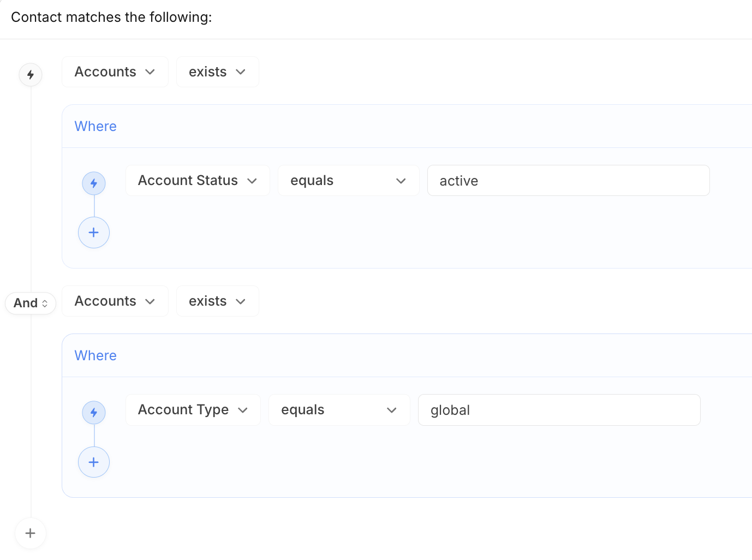Click the blue lightning icon beside Account Status
The image size is (752, 560).
tap(94, 183)
